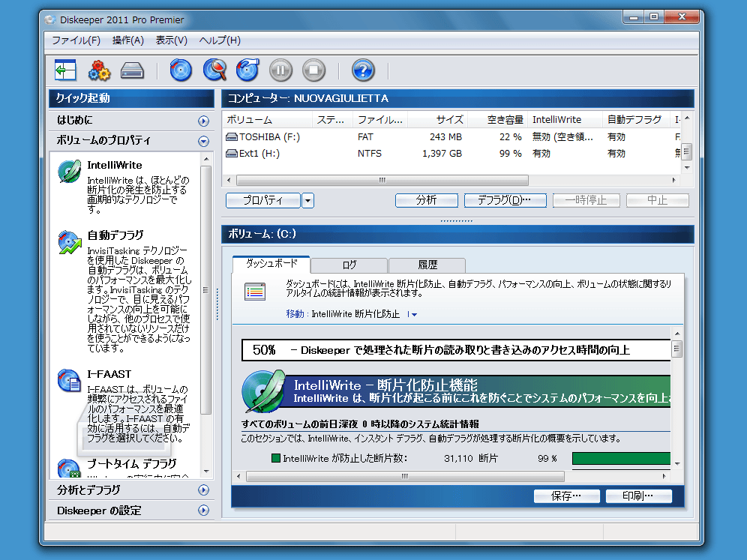Click the TOSHIBA (F:) drive icon
This screenshot has width=747, height=560.
tap(232, 137)
